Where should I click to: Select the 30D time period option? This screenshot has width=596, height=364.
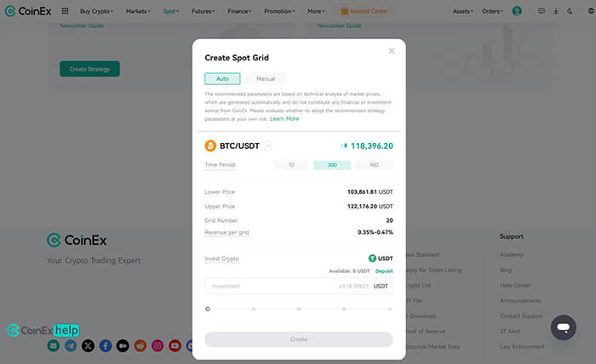tap(332, 165)
